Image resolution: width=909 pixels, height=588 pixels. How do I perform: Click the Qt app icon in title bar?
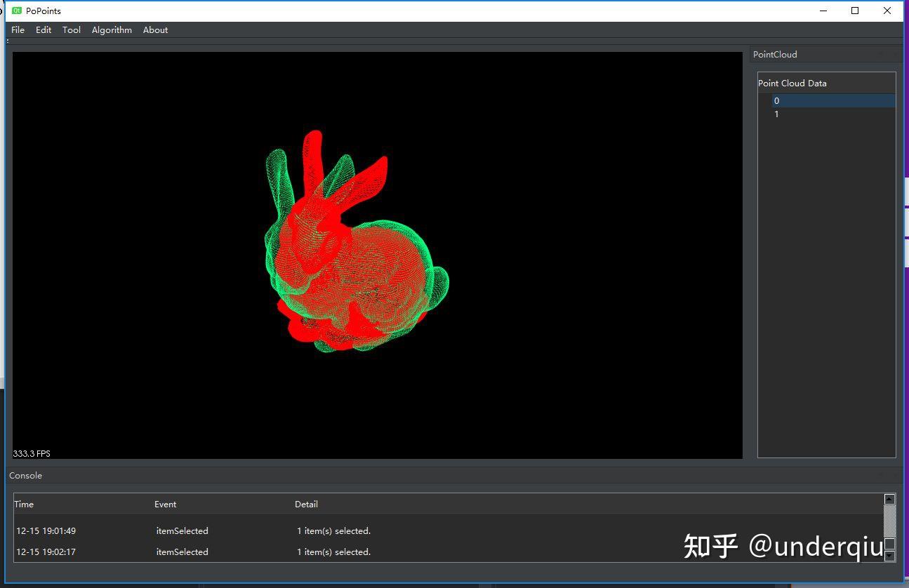tap(17, 11)
